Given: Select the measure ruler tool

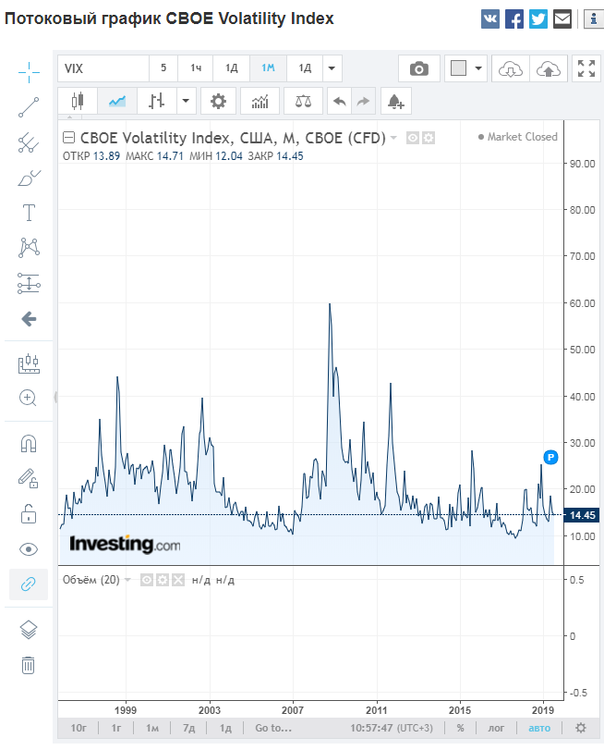Looking at the screenshot, I should point(29,364).
